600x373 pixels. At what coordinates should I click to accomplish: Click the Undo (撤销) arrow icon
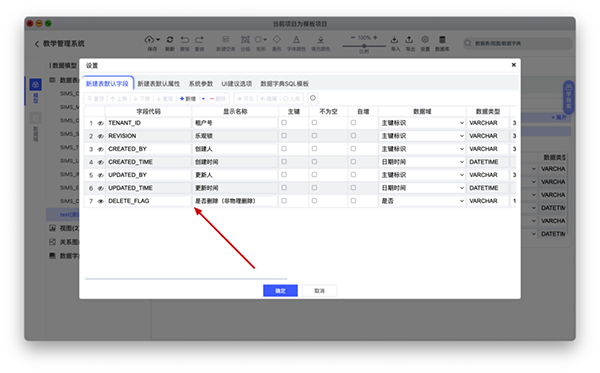[185, 39]
